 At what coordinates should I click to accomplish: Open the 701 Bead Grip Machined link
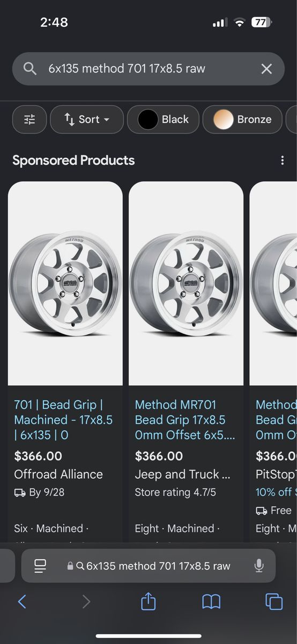tap(63, 420)
